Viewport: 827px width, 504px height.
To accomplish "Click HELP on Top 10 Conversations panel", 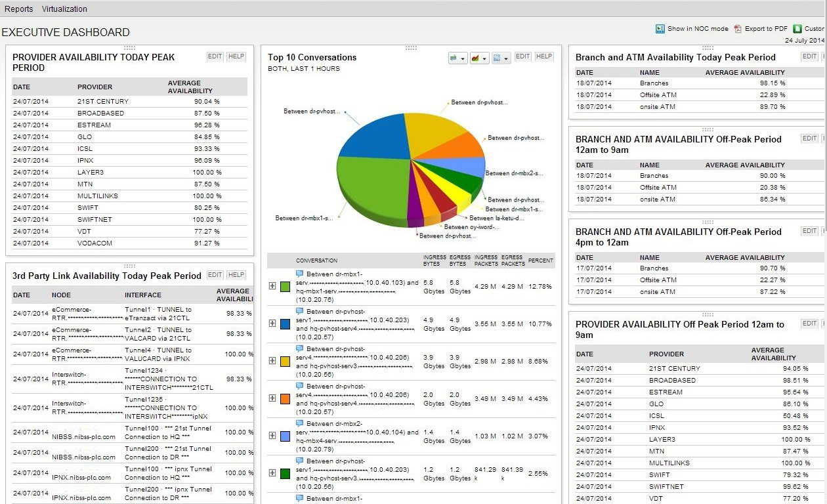I will 544,56.
